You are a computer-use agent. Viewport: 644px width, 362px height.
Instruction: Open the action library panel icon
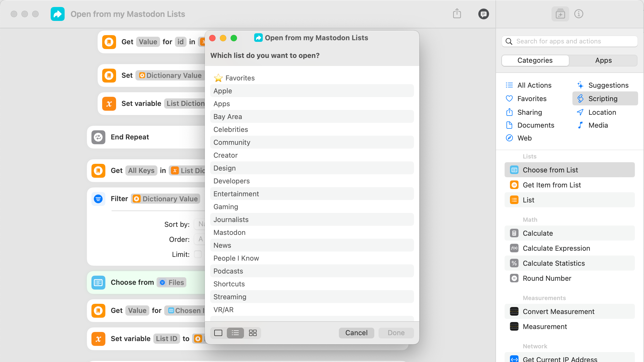[x=560, y=14]
